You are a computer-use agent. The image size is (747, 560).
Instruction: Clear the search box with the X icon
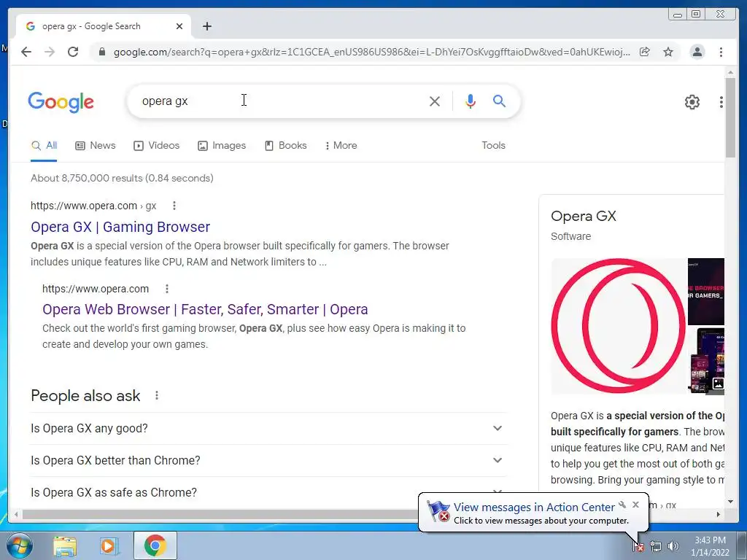point(435,101)
